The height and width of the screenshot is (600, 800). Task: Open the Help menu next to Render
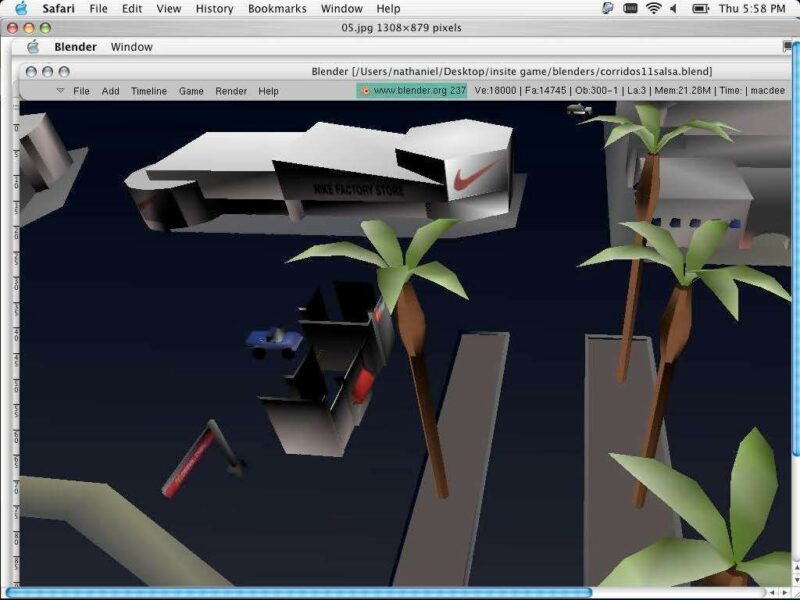pyautogui.click(x=268, y=91)
